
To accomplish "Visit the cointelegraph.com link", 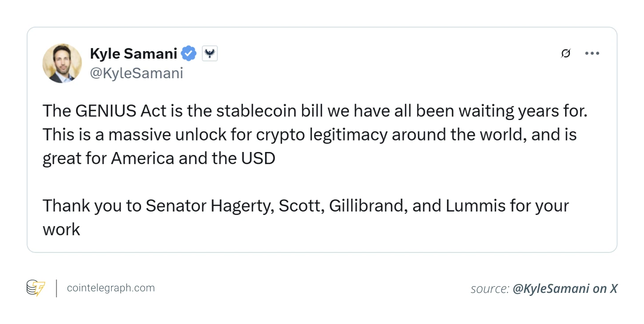I will (111, 288).
